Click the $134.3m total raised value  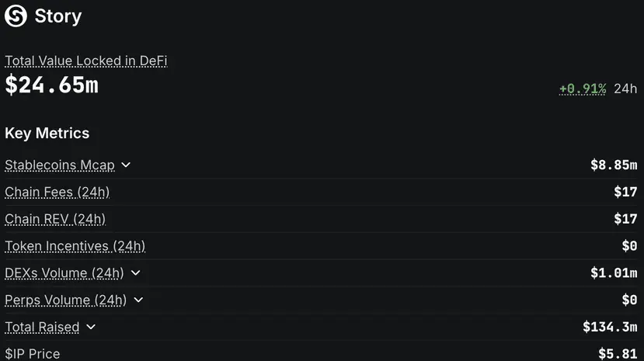[610, 327]
